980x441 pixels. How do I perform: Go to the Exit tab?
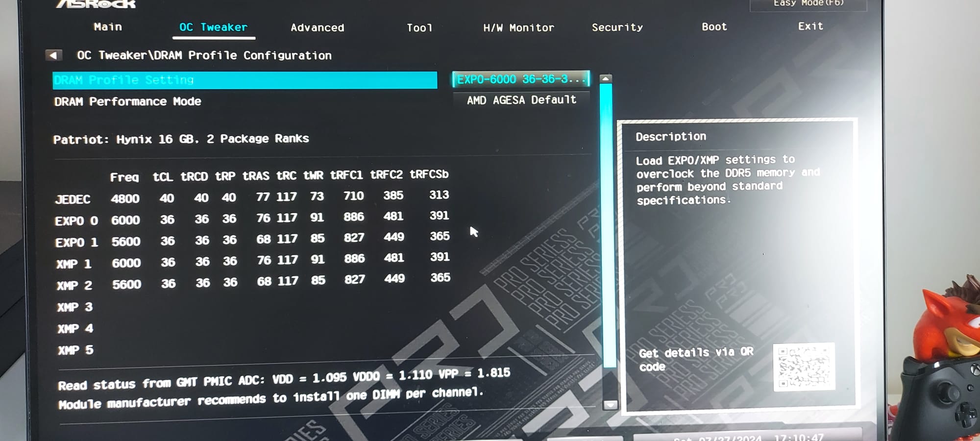[810, 26]
